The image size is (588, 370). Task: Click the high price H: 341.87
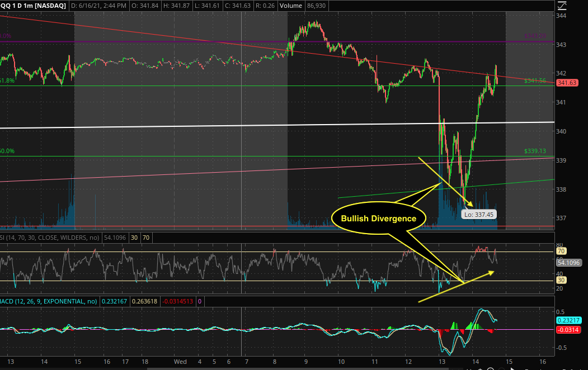point(177,6)
